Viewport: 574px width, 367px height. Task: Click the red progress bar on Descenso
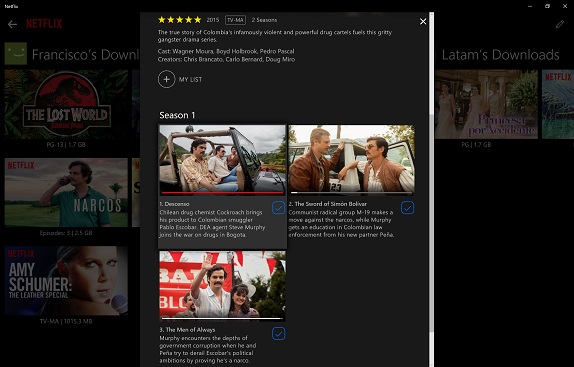click(x=223, y=193)
